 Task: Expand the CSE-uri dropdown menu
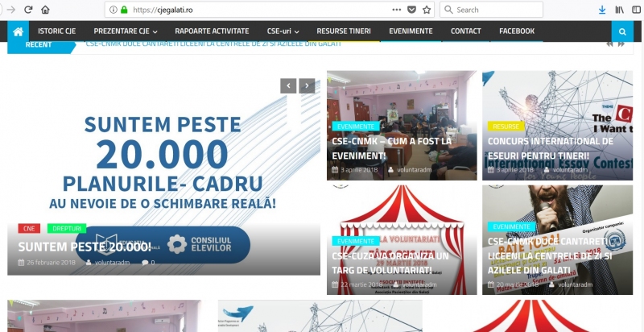(283, 31)
